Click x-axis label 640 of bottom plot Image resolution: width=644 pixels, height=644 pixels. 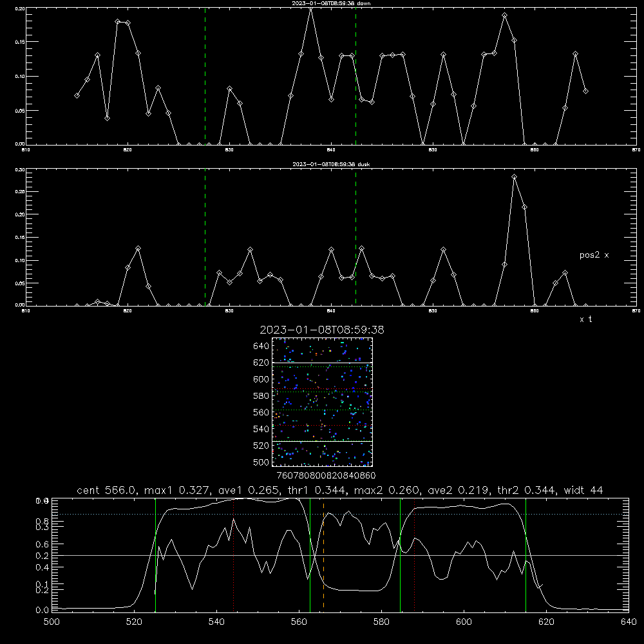point(629,622)
